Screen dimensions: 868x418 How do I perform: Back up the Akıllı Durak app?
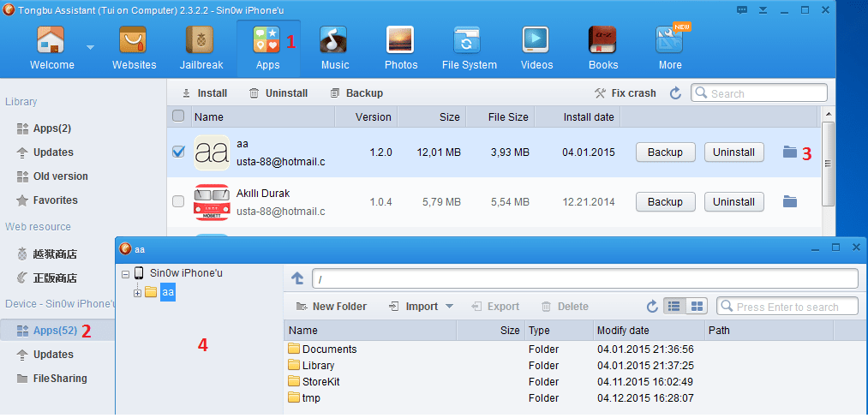point(666,202)
